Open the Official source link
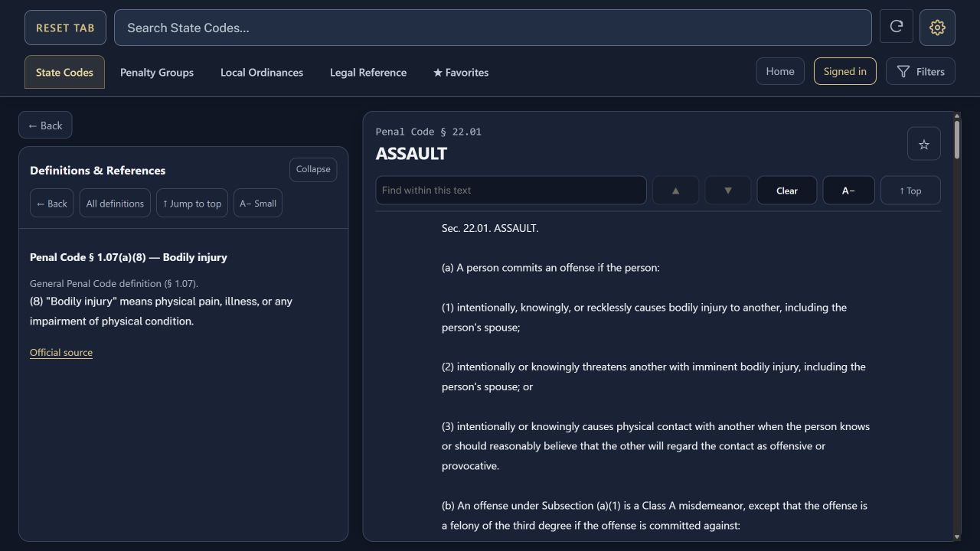Viewport: 980px width, 551px height. coord(61,353)
